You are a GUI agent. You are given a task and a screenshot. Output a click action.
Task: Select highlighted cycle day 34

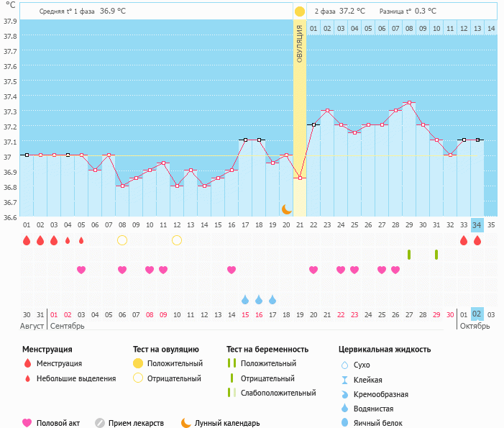pyautogui.click(x=477, y=224)
